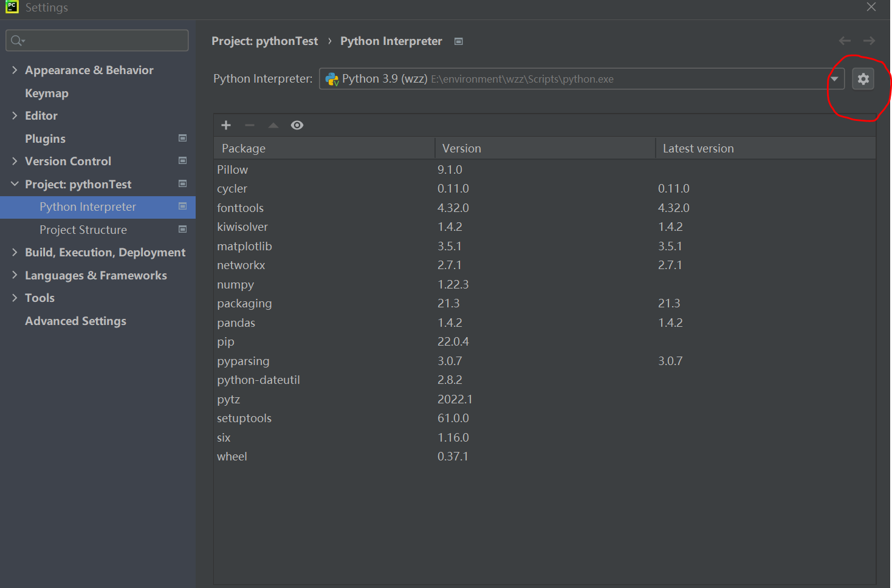Click the Version column header
Screen dimensions: 892x588
(545, 148)
